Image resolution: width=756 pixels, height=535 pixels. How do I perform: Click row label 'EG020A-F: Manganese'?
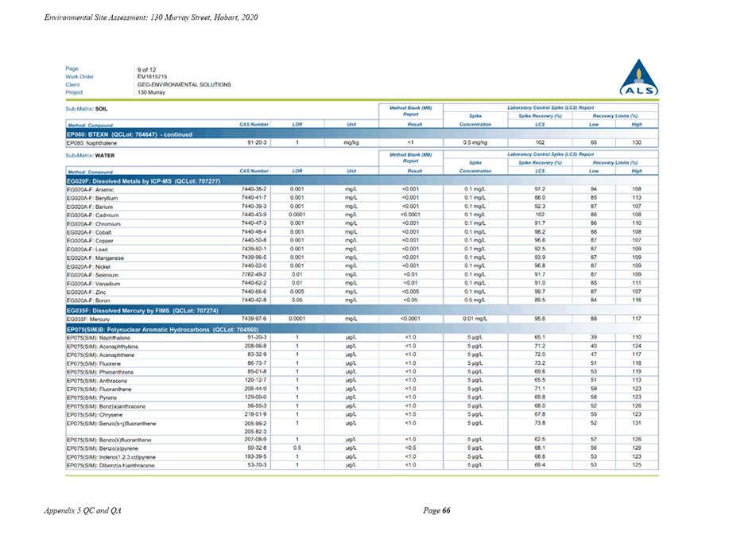95,258
